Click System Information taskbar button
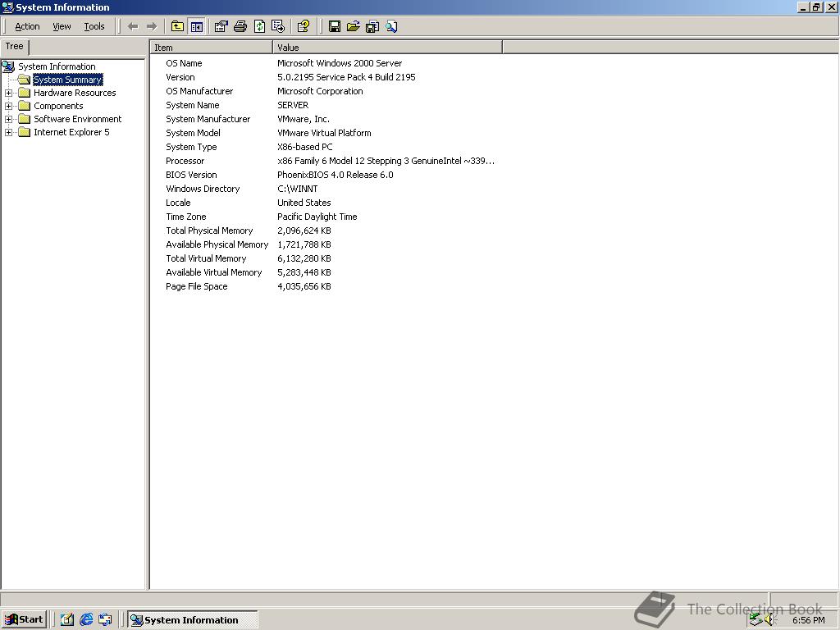The height and width of the screenshot is (630, 840). (x=192, y=620)
